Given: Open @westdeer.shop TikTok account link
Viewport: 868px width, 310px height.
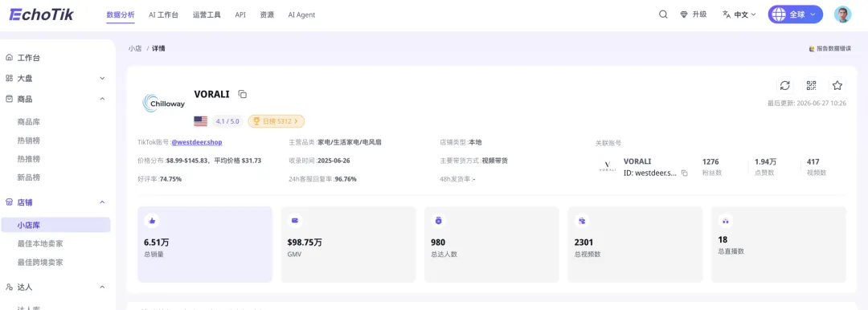Looking at the screenshot, I should [197, 142].
